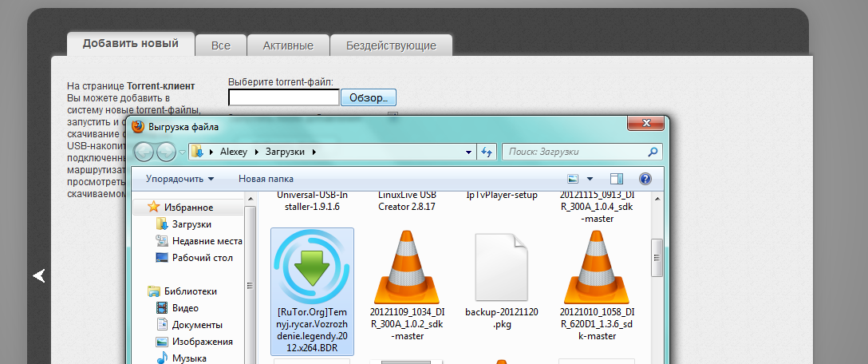868x364 pixels.
Task: Change view with the view icon
Action: (573, 178)
